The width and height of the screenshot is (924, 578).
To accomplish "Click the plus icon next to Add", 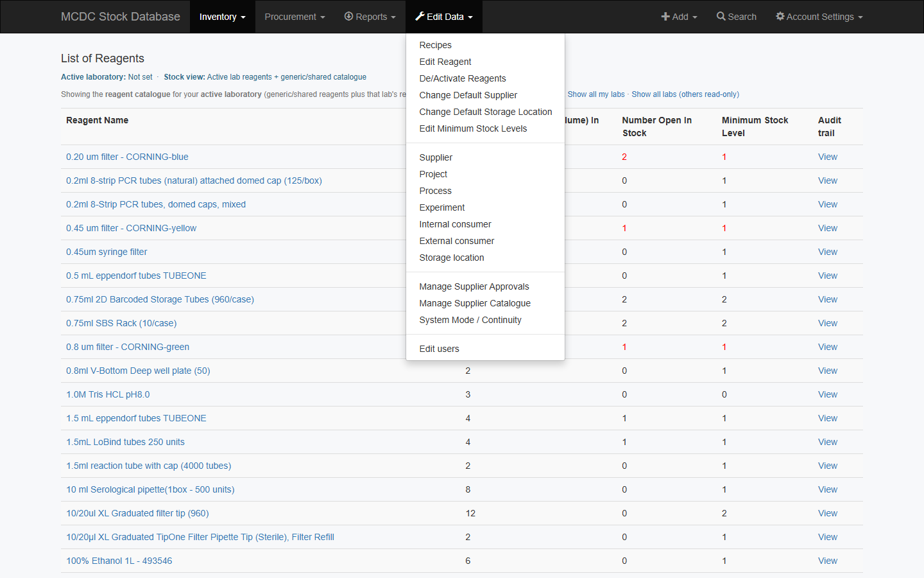I will pos(665,16).
